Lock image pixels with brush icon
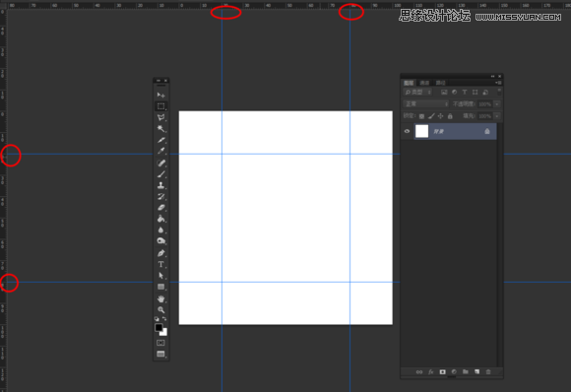571x392 pixels. point(431,116)
